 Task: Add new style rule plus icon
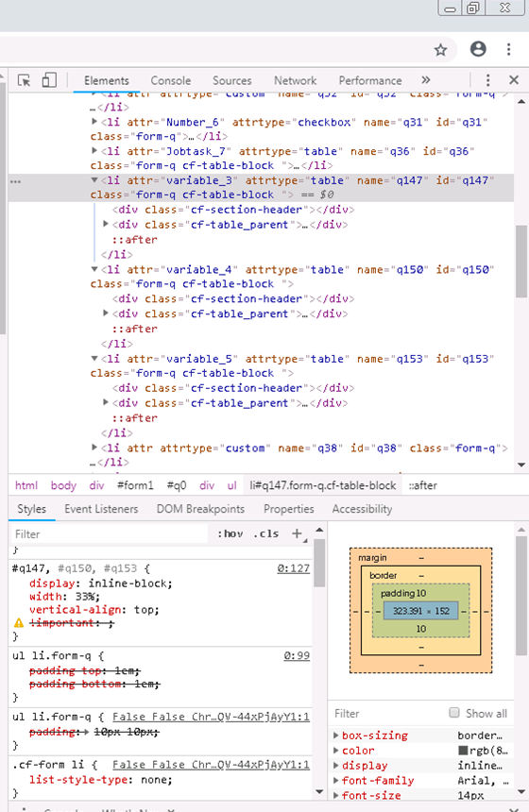[297, 533]
